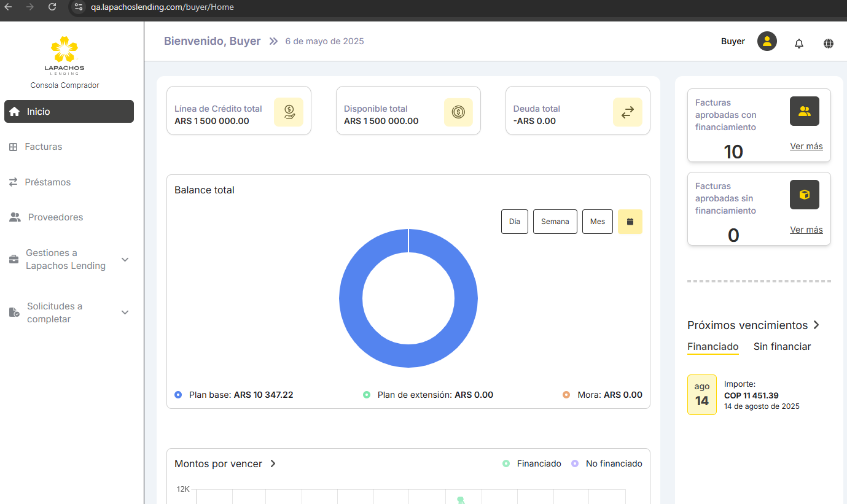Screen dimensions: 847x504
Task: Open the language globe icon
Action: [829, 44]
